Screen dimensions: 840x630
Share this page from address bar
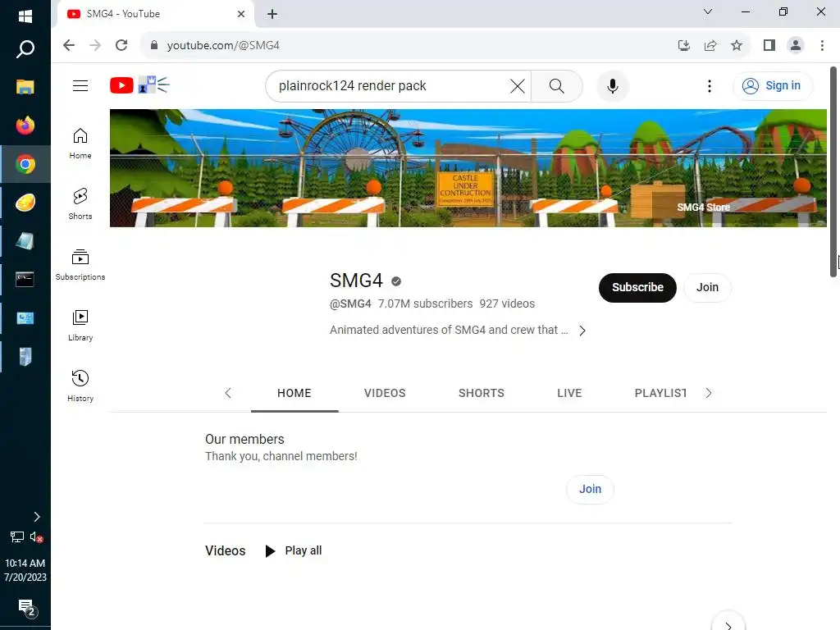pyautogui.click(x=710, y=45)
